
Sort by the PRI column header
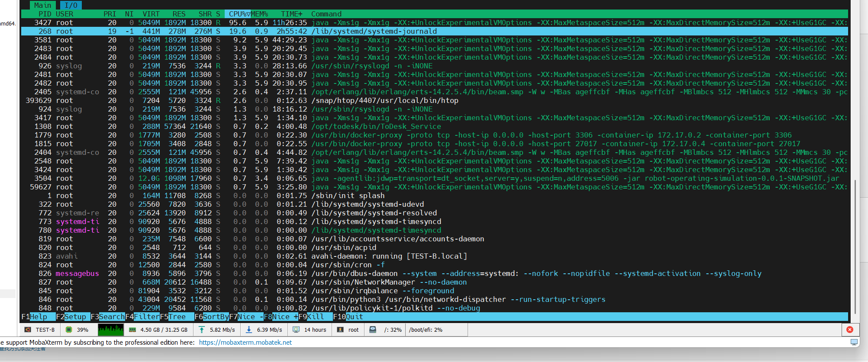[110, 14]
